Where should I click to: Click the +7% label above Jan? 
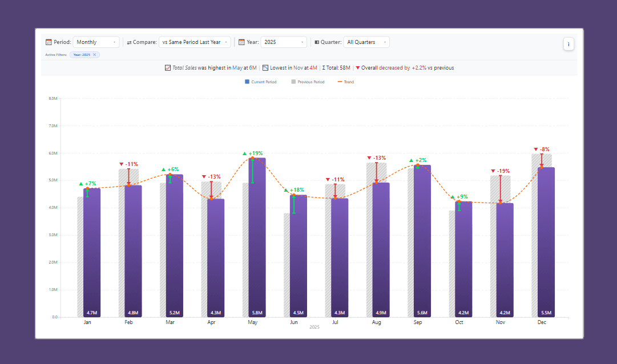(91, 184)
